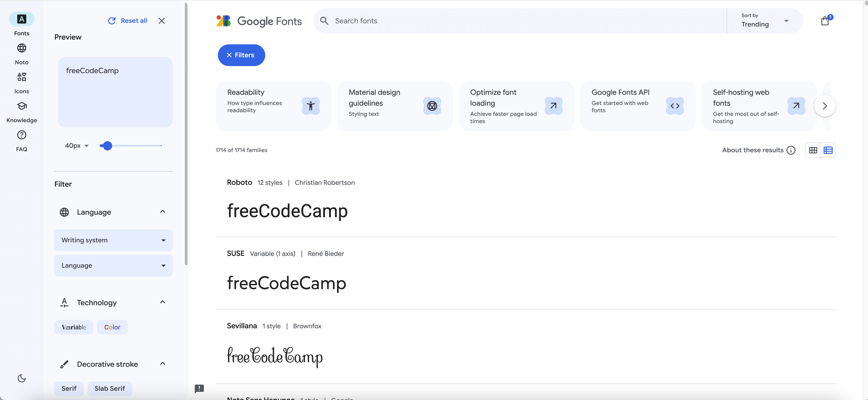Open Material design guidelines card title
This screenshot has width=868, height=400.
pyautogui.click(x=374, y=98)
